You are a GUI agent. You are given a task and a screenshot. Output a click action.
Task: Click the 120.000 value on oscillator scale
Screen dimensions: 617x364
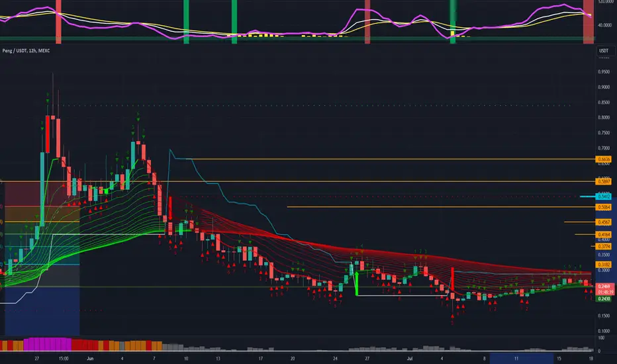point(605,2)
